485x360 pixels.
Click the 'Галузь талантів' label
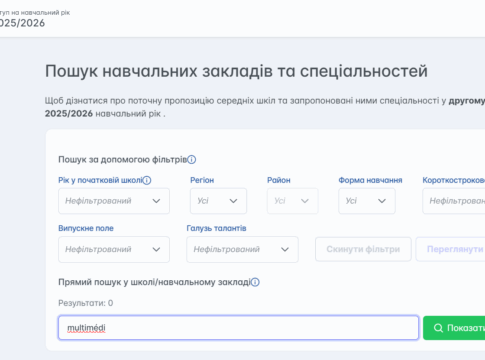click(x=216, y=228)
